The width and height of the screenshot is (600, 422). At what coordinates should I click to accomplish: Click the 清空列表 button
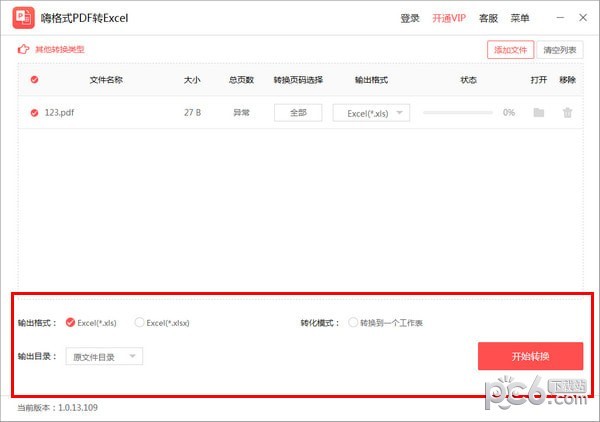(x=560, y=50)
